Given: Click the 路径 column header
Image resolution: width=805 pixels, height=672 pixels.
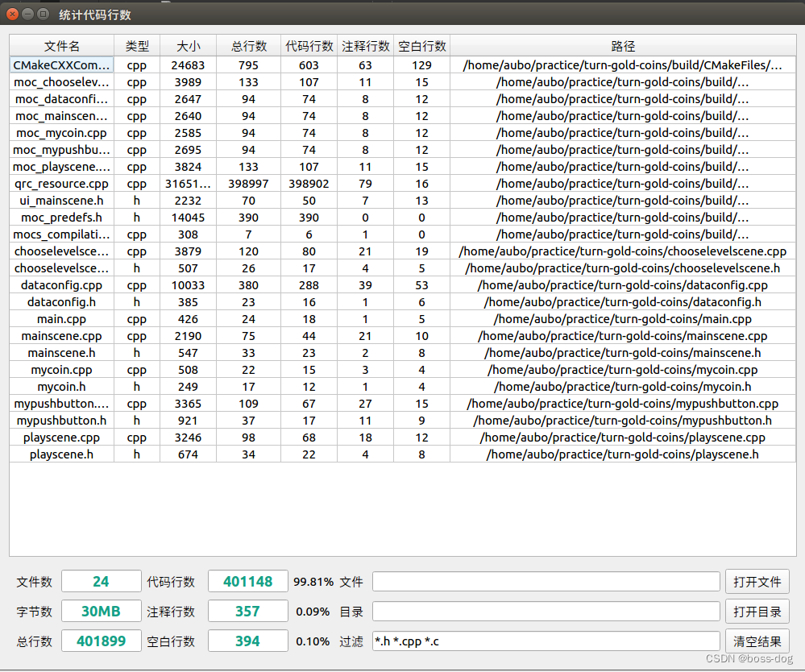Looking at the screenshot, I should tap(623, 46).
